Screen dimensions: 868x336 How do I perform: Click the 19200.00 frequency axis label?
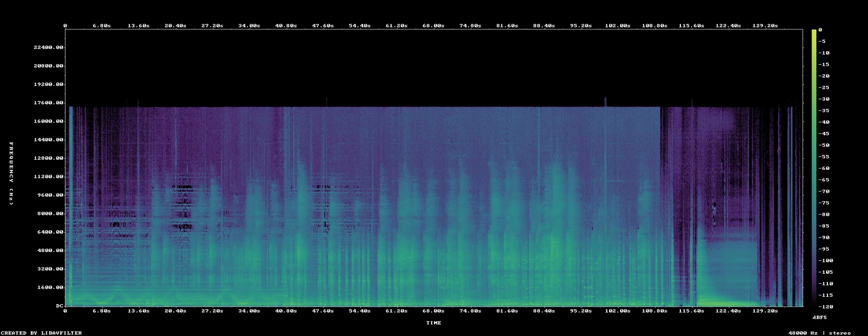tap(49, 84)
